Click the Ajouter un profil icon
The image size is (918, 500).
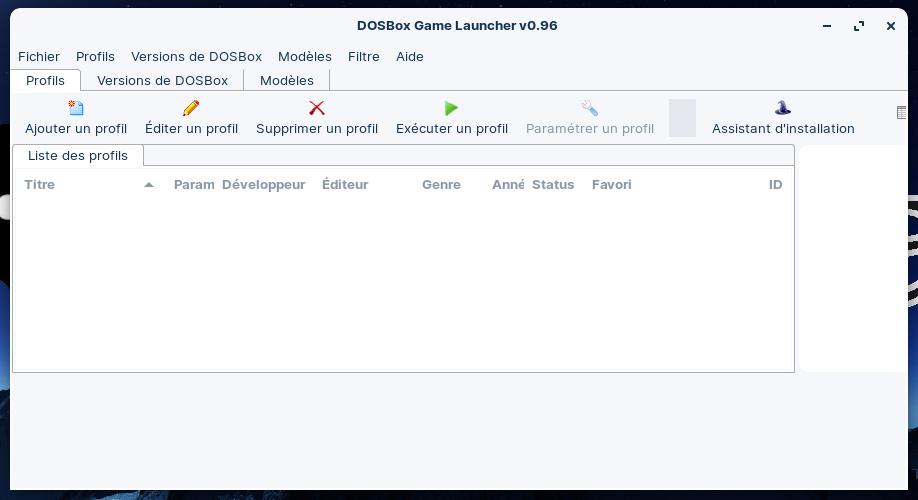tap(76, 108)
